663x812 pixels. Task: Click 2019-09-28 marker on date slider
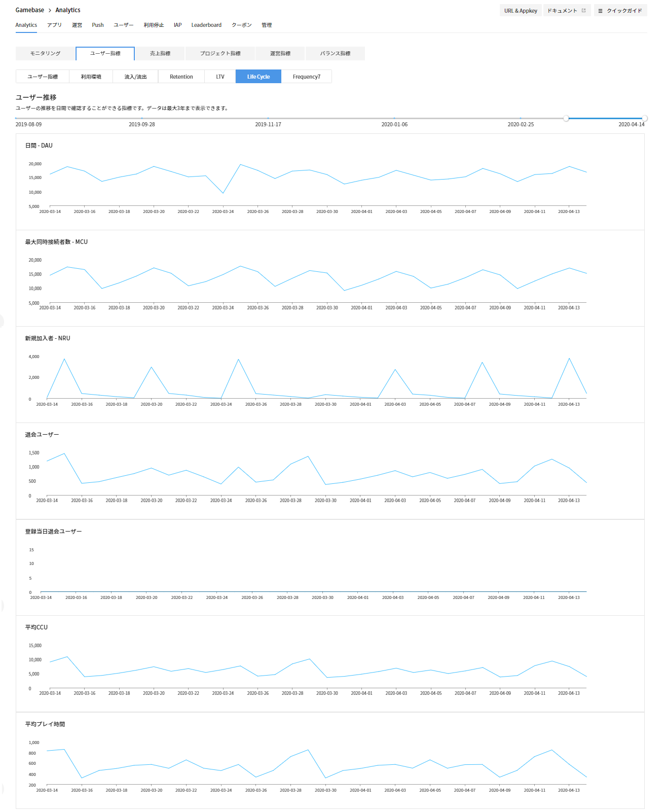(142, 118)
